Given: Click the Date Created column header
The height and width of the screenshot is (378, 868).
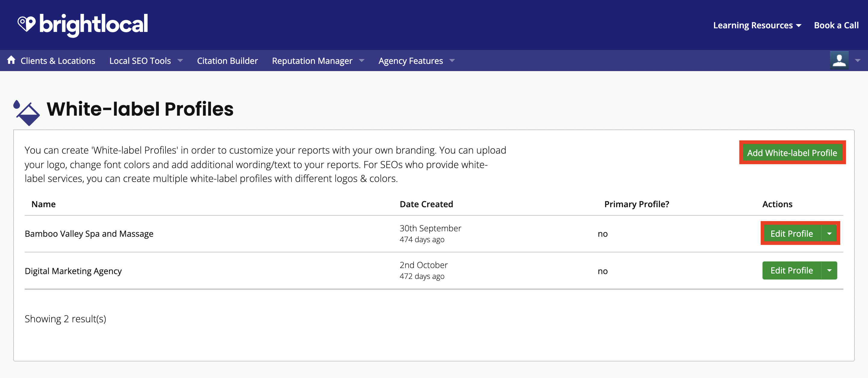Looking at the screenshot, I should 426,204.
